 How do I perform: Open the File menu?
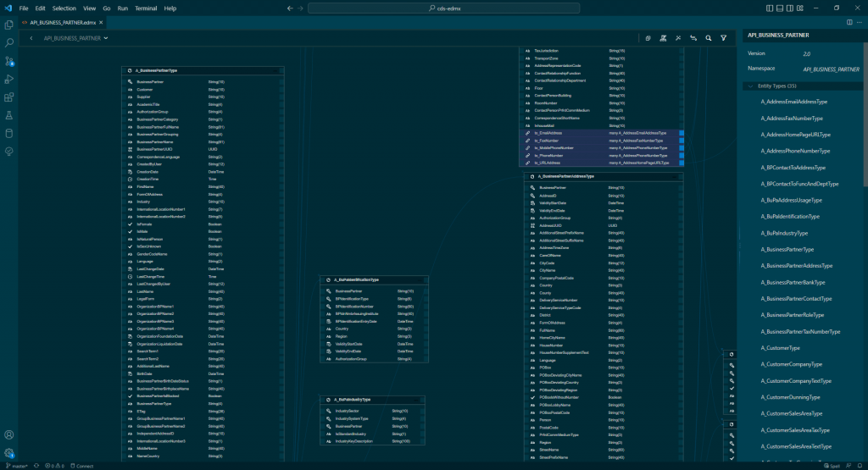(24, 8)
